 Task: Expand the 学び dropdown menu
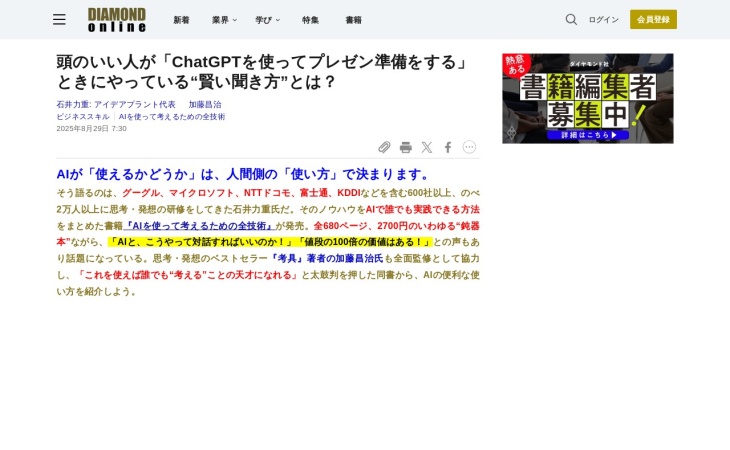click(268, 20)
